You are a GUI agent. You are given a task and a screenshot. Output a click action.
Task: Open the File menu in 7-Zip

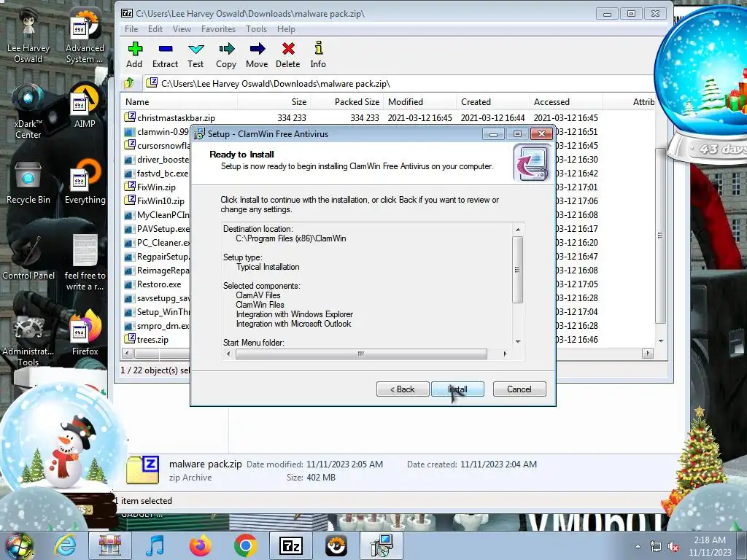131,29
